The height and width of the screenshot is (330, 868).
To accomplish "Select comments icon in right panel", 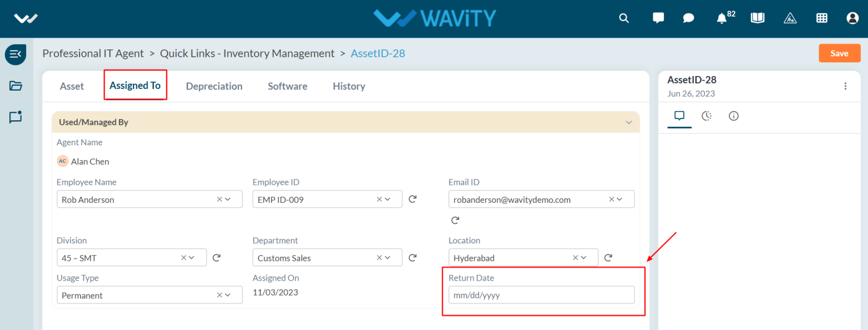I will pos(679,116).
